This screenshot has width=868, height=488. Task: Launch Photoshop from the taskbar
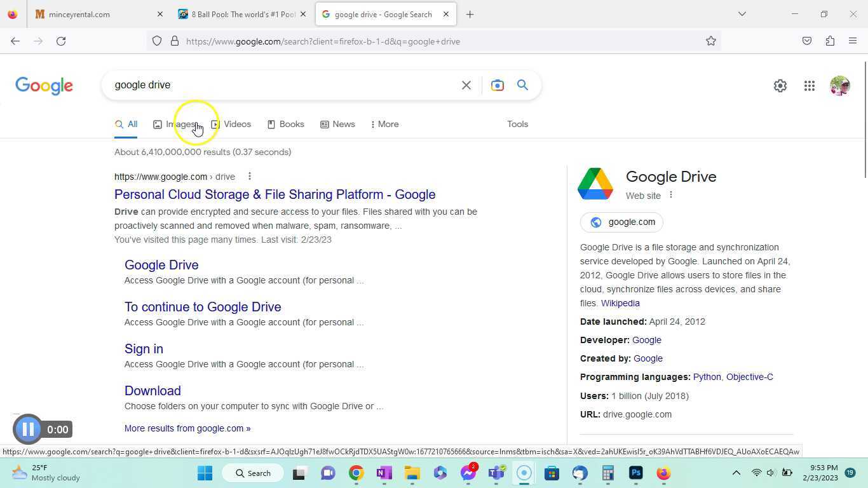(635, 473)
